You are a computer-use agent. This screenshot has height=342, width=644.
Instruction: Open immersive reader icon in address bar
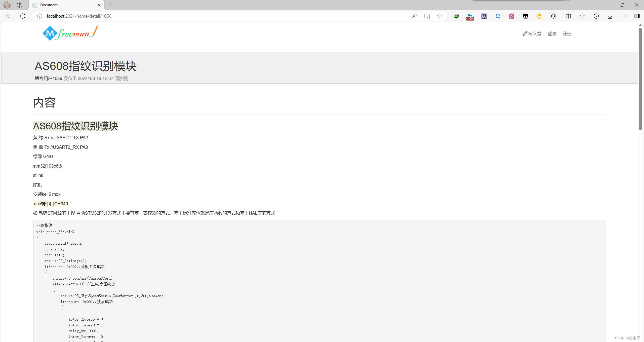(x=427, y=16)
